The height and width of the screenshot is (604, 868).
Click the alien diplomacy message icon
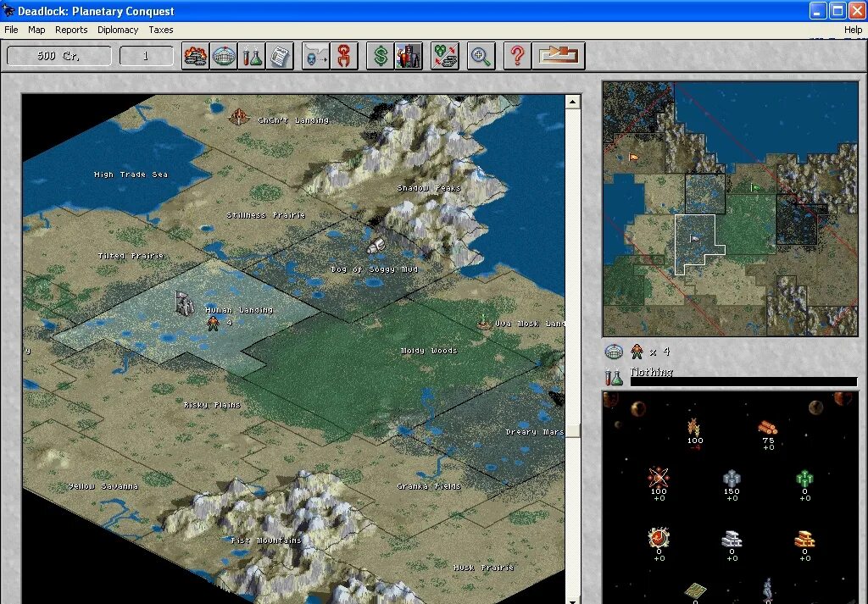coord(315,56)
